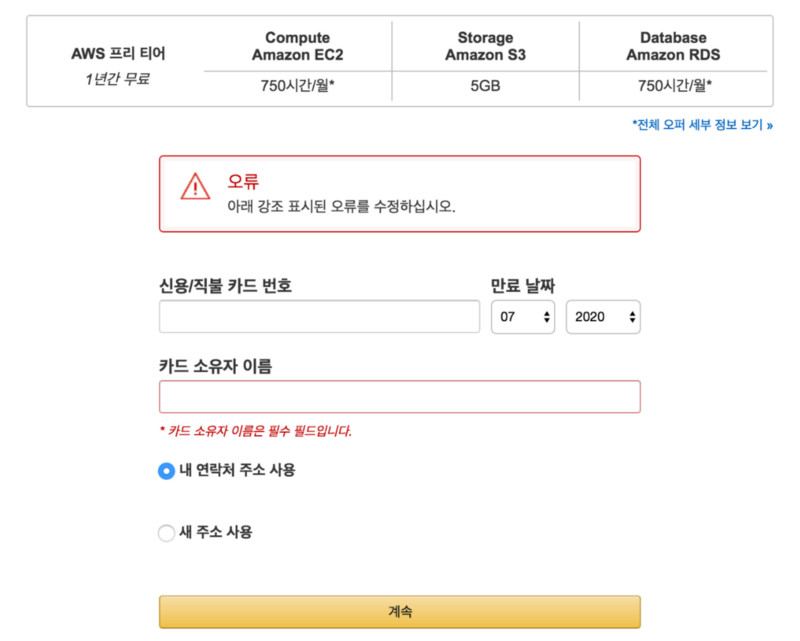The image size is (800, 641).
Task: Click the year dropdown arrows icon
Action: (632, 317)
